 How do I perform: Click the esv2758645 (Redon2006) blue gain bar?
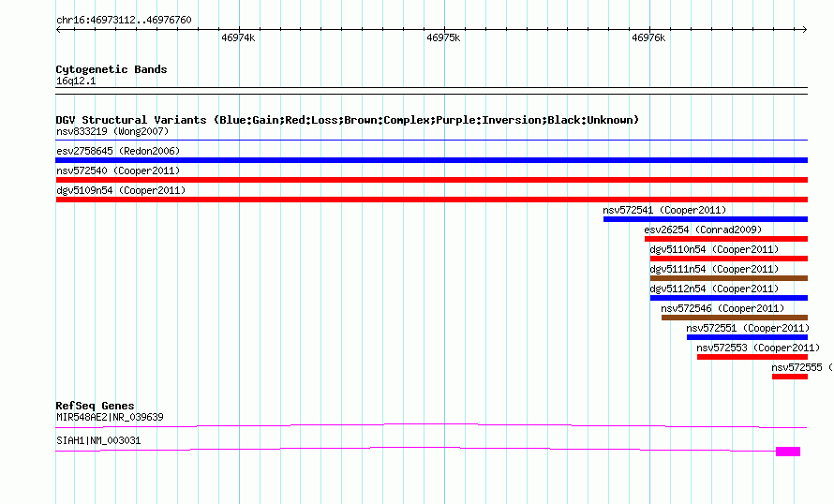431,160
